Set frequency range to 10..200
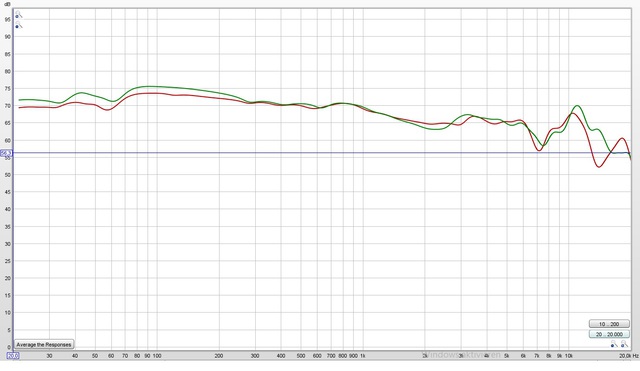Image resolution: width=640 pixels, height=371 pixels. 609,324
